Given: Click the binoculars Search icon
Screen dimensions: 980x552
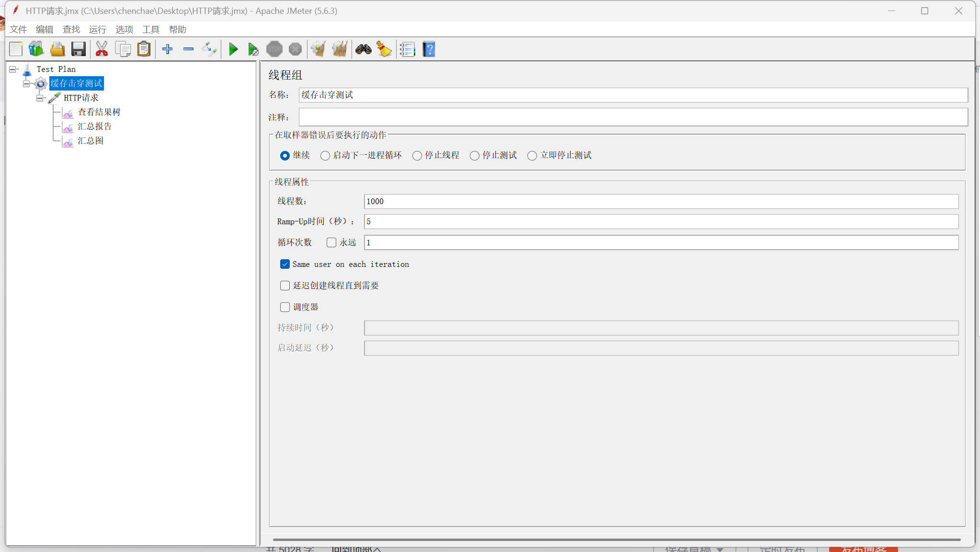Looking at the screenshot, I should point(363,49).
